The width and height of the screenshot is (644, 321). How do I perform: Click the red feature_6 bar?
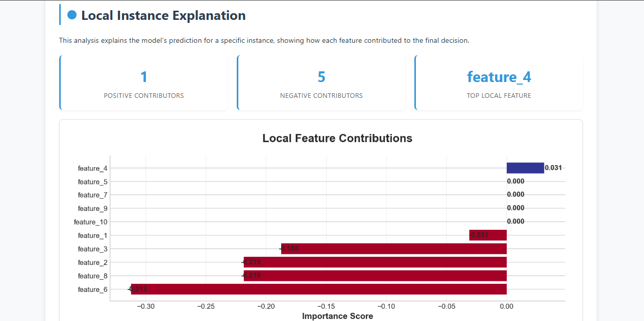(x=319, y=289)
